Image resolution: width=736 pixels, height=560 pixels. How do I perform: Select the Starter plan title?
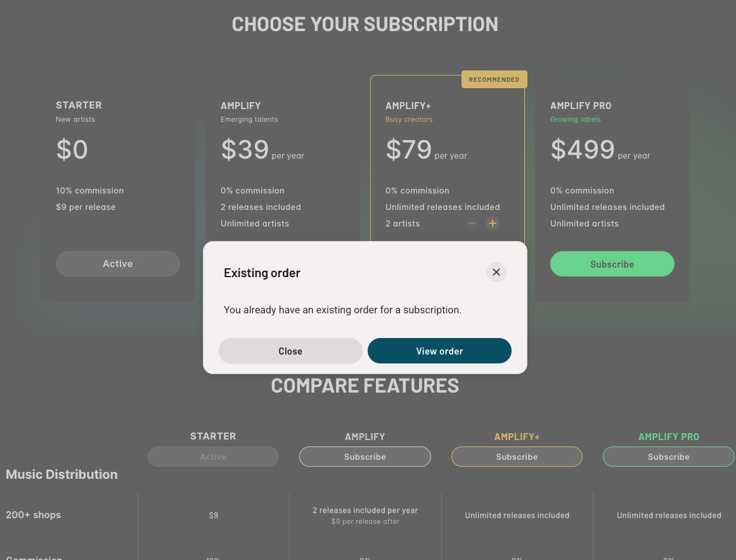coord(79,105)
